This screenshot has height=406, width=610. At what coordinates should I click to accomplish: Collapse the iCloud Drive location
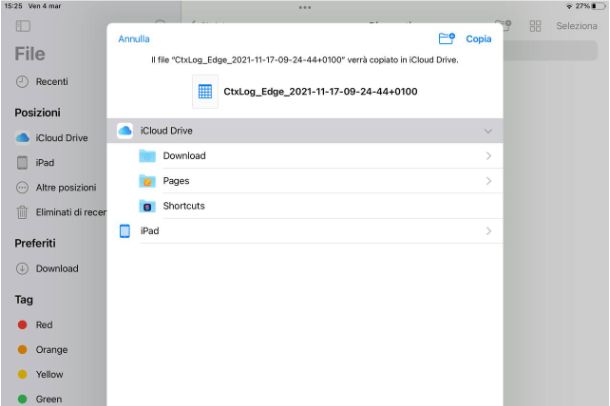tap(488, 131)
